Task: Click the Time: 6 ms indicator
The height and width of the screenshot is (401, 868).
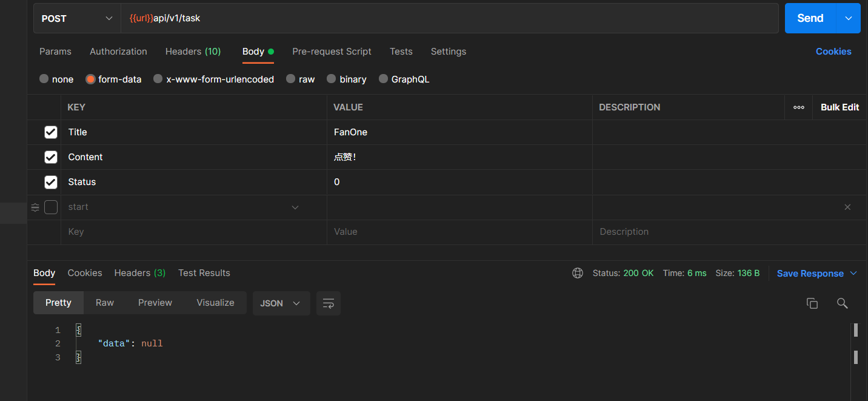Action: click(684, 274)
